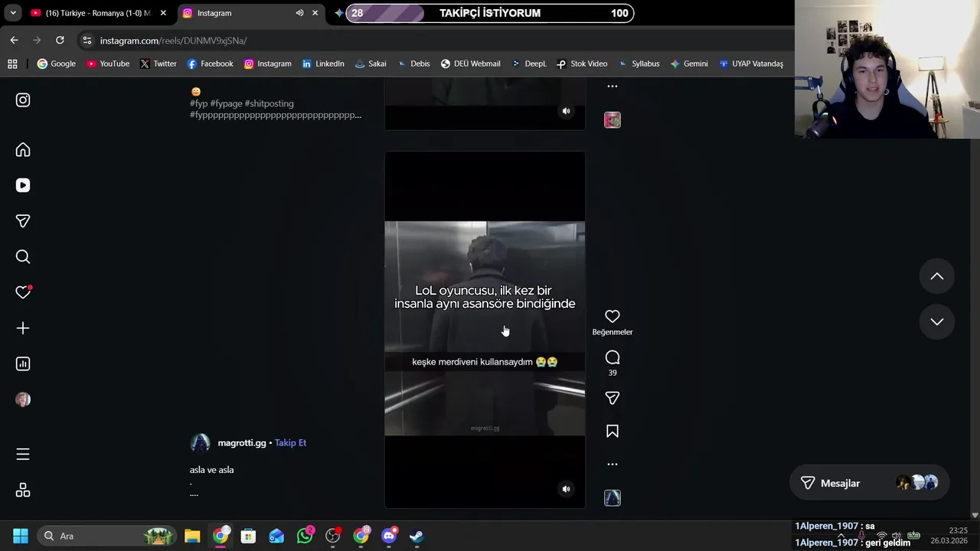Click the LoL oyuncusu reel video
The width and height of the screenshot is (980, 551).
pos(485,329)
